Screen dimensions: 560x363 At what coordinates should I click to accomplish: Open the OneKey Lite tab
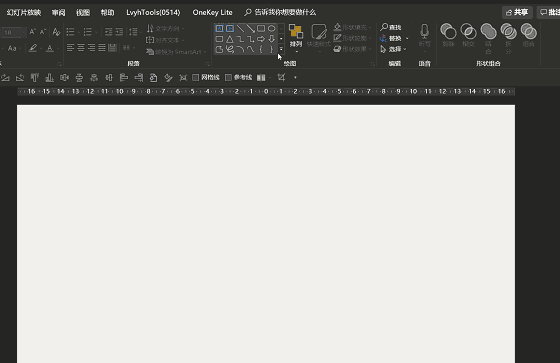pyautogui.click(x=212, y=13)
